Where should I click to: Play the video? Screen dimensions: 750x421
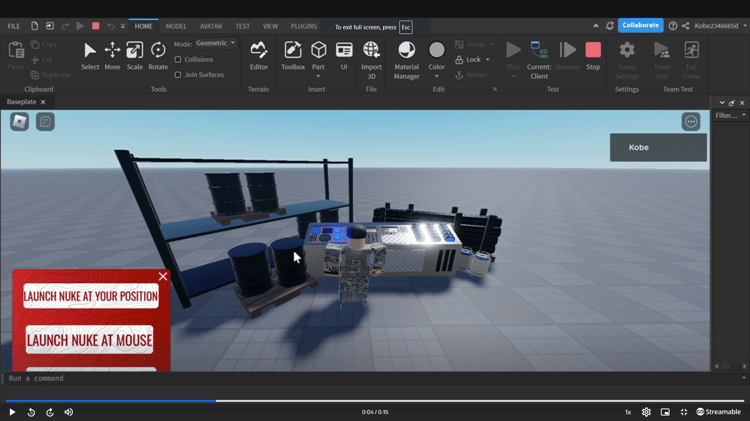click(12, 412)
